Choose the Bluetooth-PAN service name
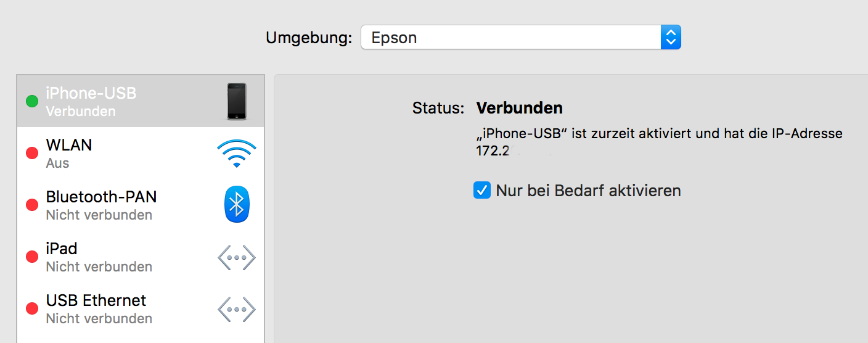The height and width of the screenshot is (343, 868). click(x=101, y=197)
